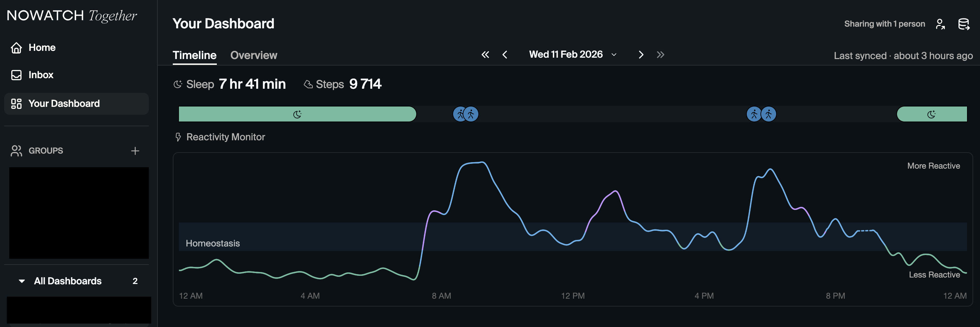Click the Groups people icon
The width and height of the screenshot is (980, 327).
point(16,151)
